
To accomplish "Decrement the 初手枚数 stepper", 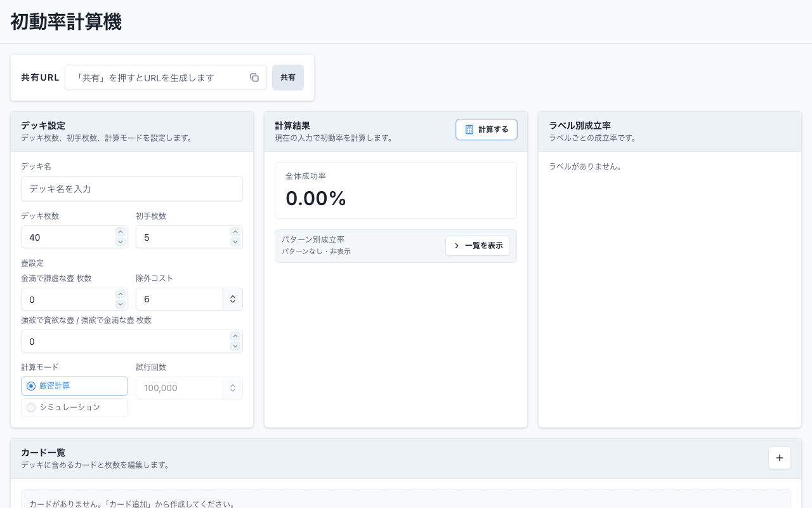I will [235, 242].
